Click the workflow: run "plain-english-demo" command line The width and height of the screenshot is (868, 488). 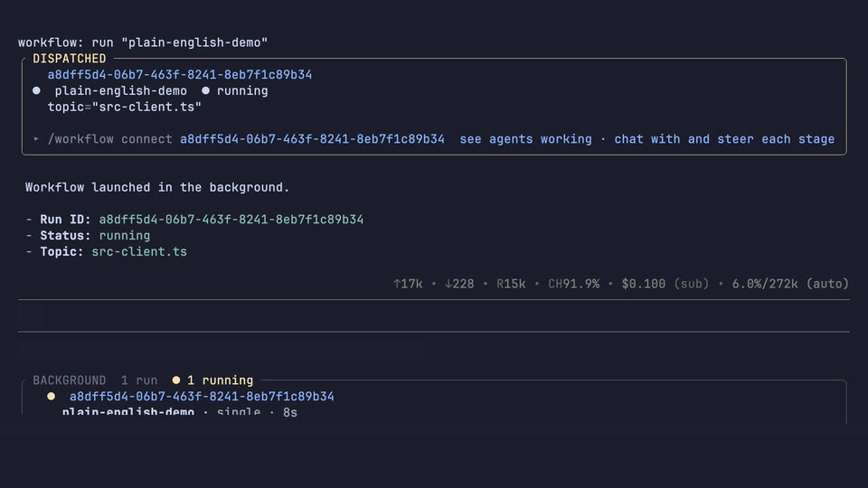pos(143,42)
